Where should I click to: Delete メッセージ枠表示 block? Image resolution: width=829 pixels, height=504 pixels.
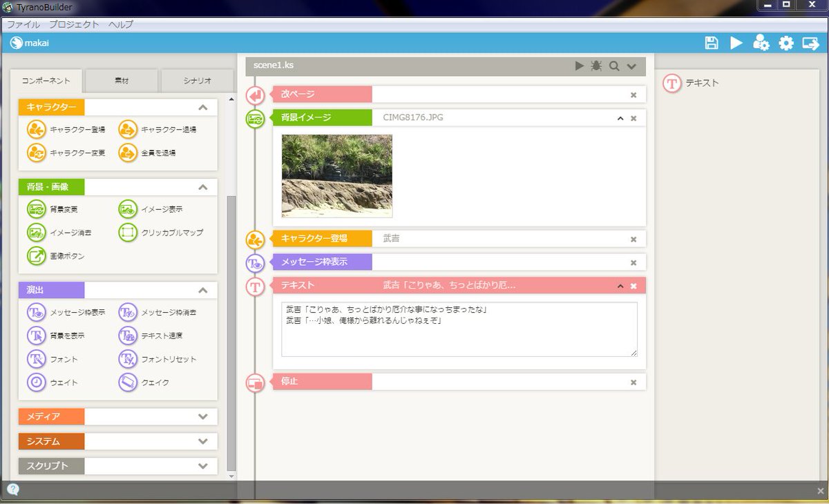coord(633,262)
